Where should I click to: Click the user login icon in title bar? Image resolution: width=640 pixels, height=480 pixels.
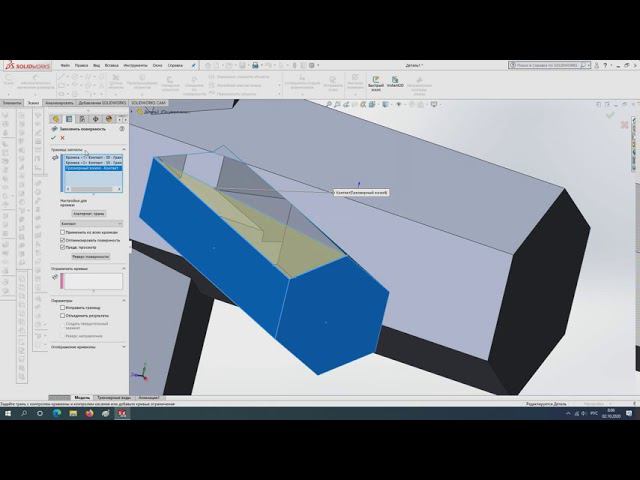(x=597, y=65)
